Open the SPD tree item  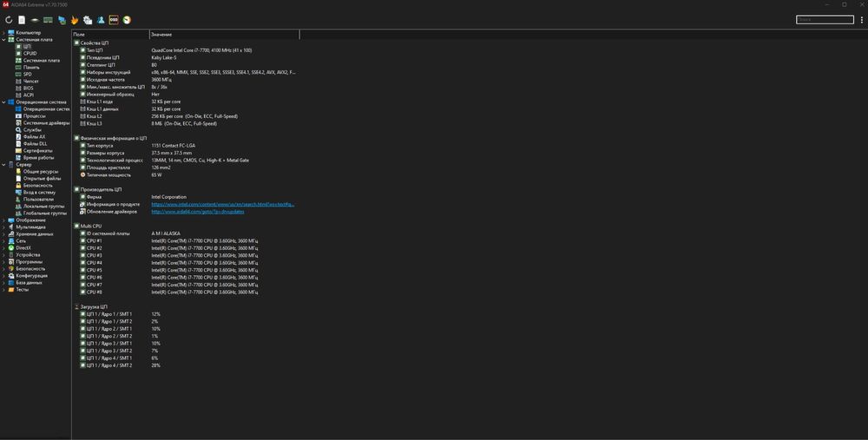coord(27,74)
